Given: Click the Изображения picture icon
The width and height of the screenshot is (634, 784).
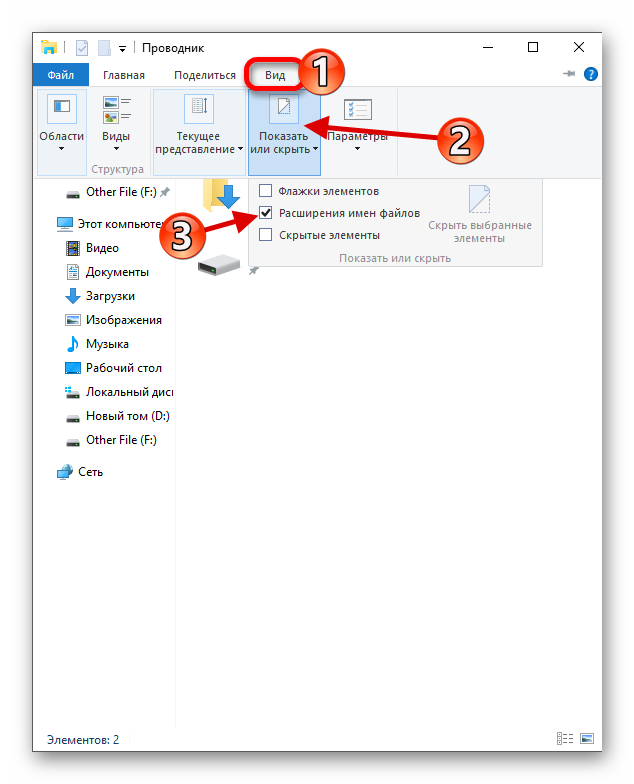Looking at the screenshot, I should click(72, 320).
